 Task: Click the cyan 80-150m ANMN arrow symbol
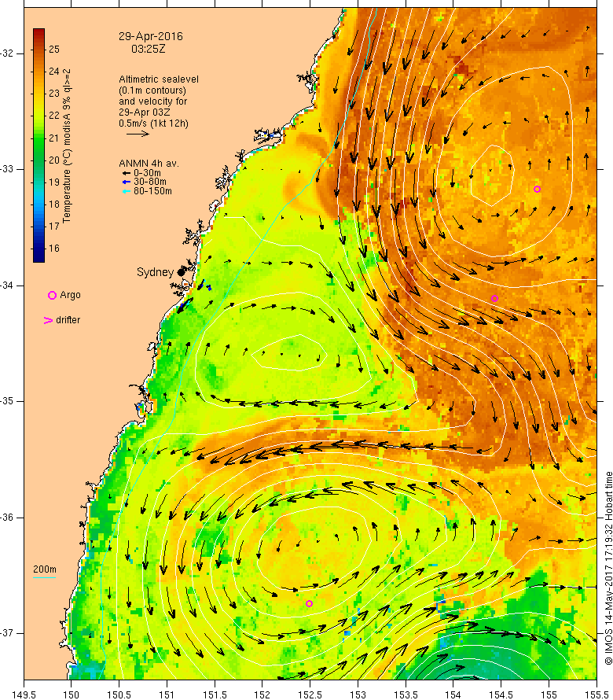pos(127,191)
